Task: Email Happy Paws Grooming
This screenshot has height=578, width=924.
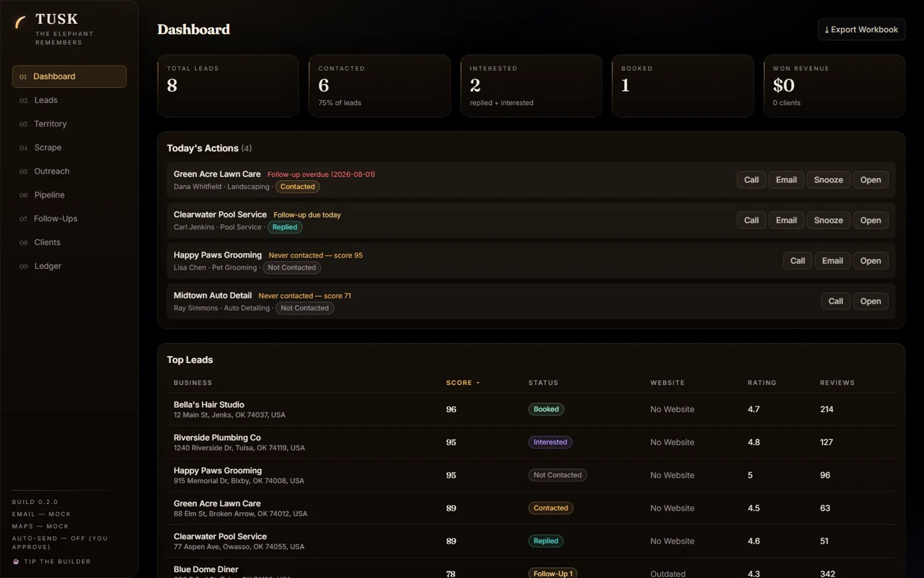Action: coord(832,261)
